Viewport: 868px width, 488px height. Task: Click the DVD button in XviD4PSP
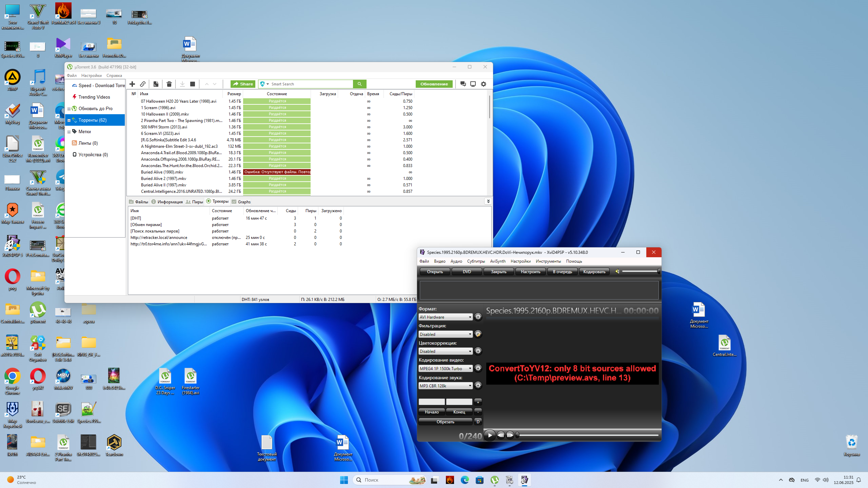point(467,271)
